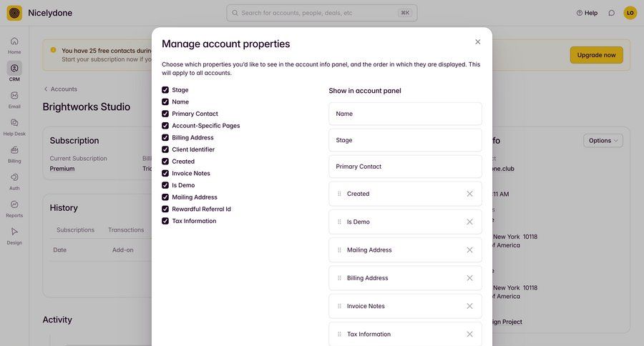This screenshot has width=644, height=346.
Task: Click the Stage item in account panel
Action: pyautogui.click(x=405, y=140)
